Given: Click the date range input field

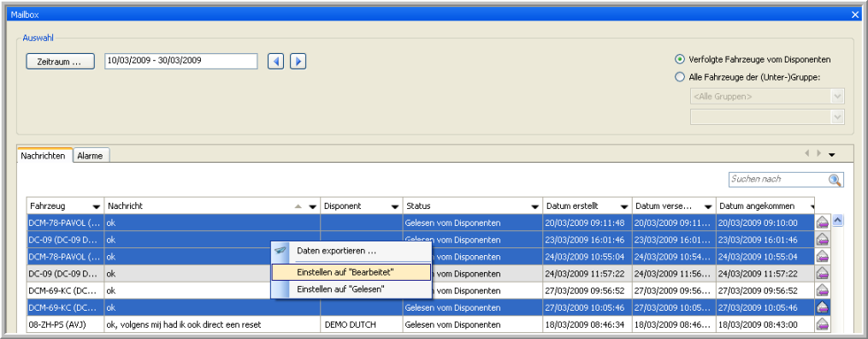Looking at the screenshot, I should click(x=181, y=61).
